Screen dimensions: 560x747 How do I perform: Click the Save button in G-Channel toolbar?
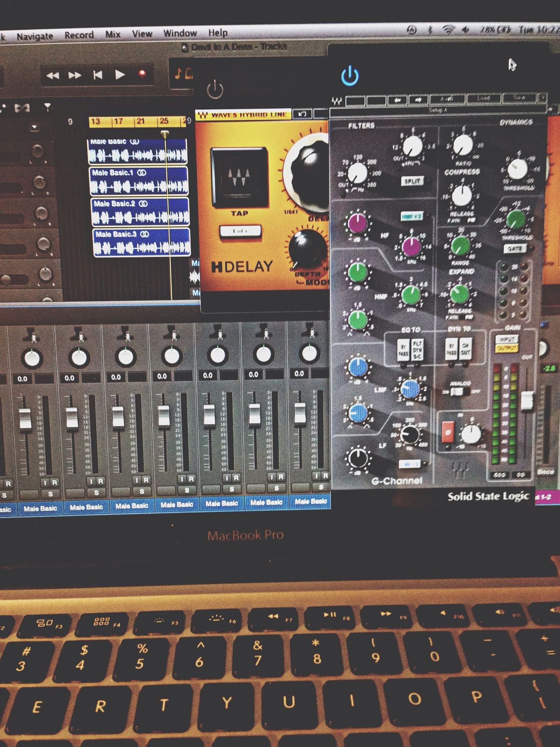(519, 97)
